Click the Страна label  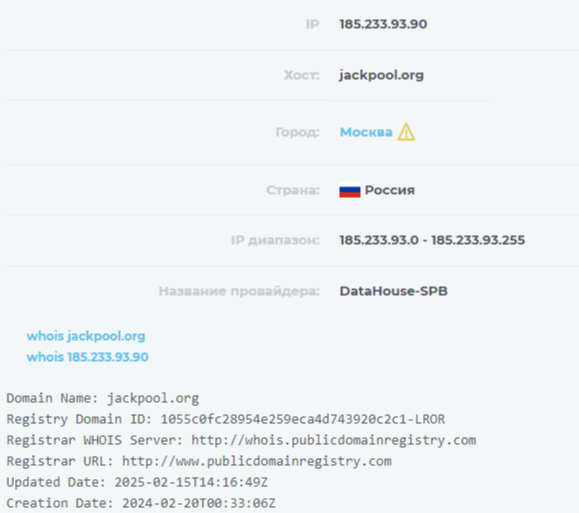pyautogui.click(x=293, y=190)
